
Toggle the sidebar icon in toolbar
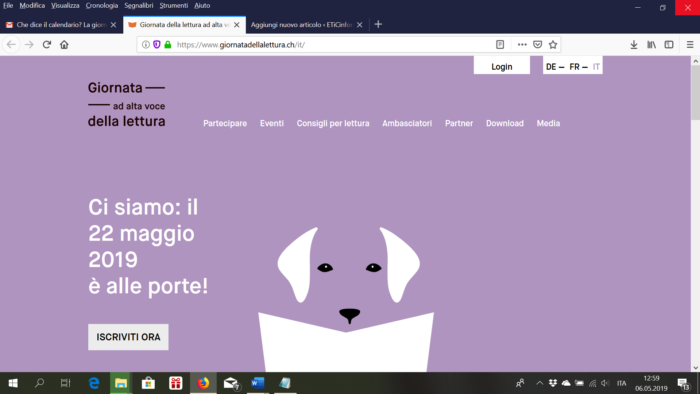[x=669, y=45]
